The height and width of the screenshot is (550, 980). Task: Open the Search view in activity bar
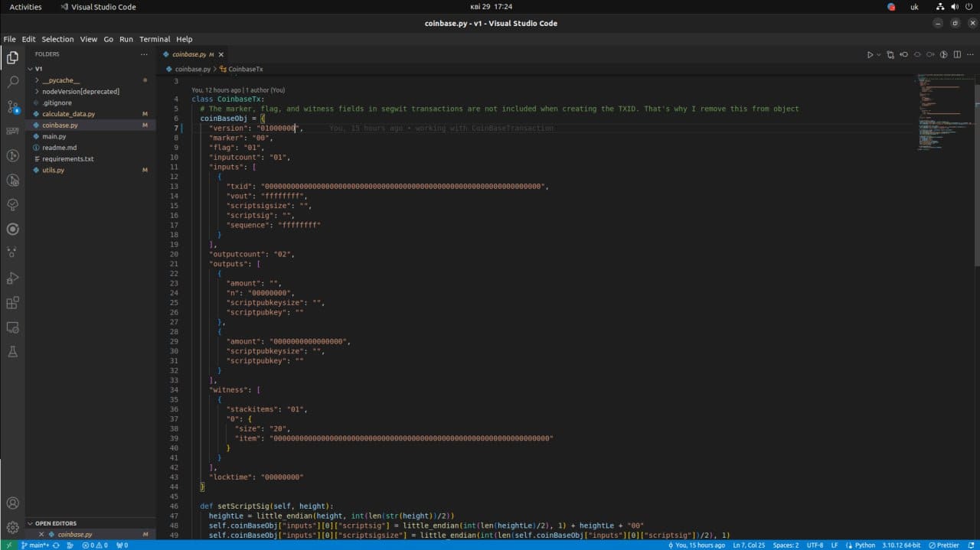(12, 81)
